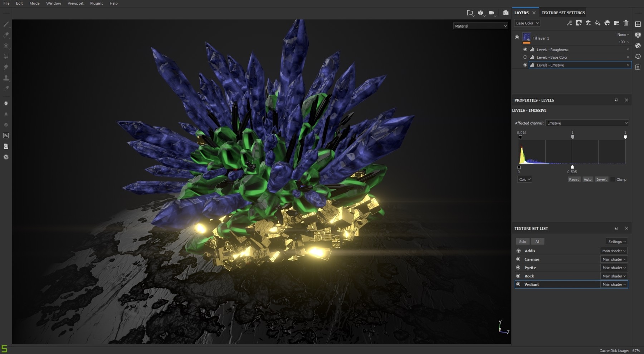Click the Auto button in Levels properties
This screenshot has width=644, height=354.
point(587,179)
